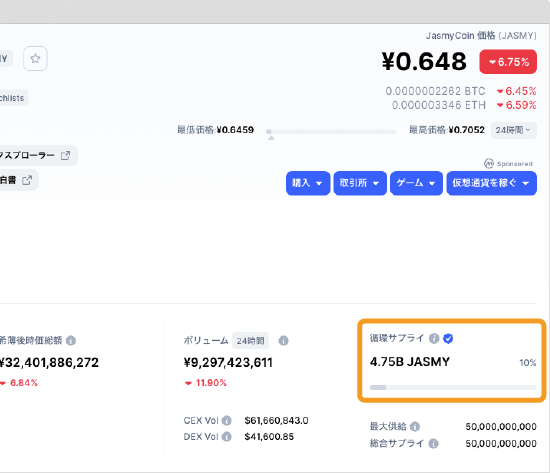550x473 pixels.
Task: Click the 24h low-high price range bar
Action: click(x=331, y=132)
